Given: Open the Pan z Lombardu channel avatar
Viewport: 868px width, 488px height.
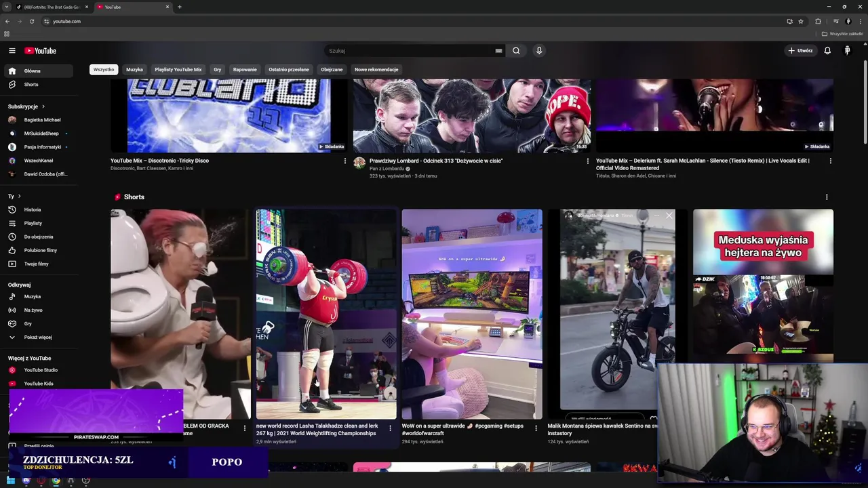Looking at the screenshot, I should click(x=359, y=163).
